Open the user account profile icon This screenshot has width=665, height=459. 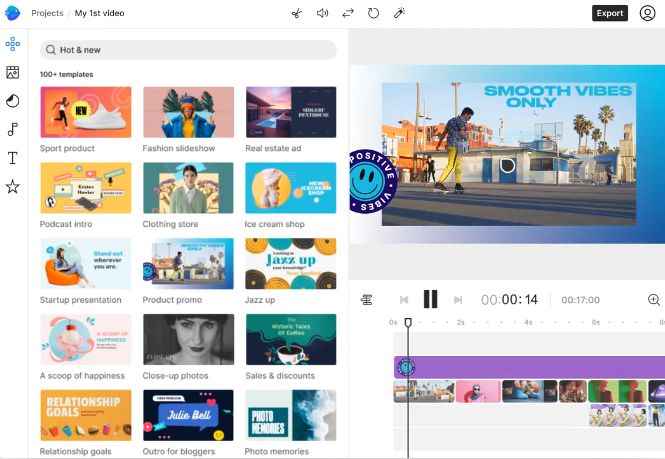click(648, 13)
